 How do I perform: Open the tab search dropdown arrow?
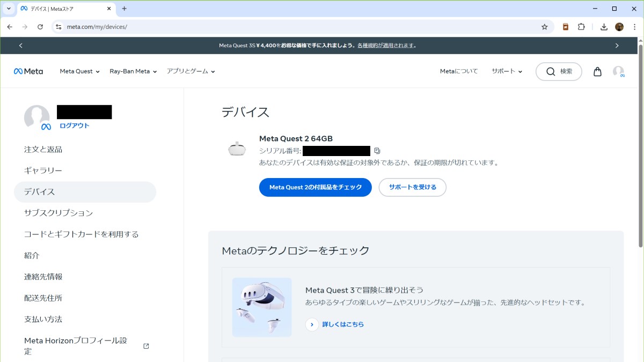click(x=9, y=9)
